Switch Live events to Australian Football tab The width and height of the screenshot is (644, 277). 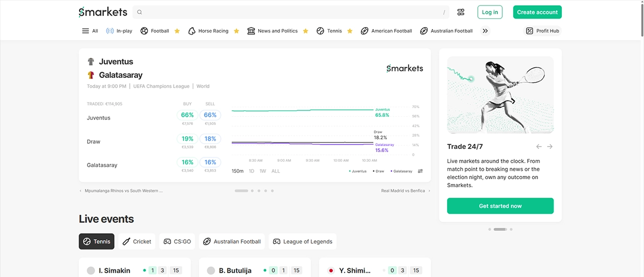coord(232,241)
